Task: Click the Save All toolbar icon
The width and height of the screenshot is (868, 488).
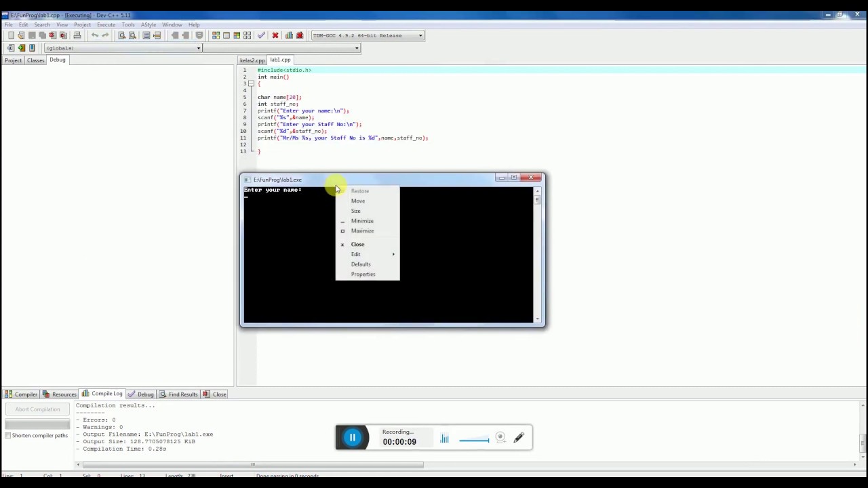Action: 42,35
